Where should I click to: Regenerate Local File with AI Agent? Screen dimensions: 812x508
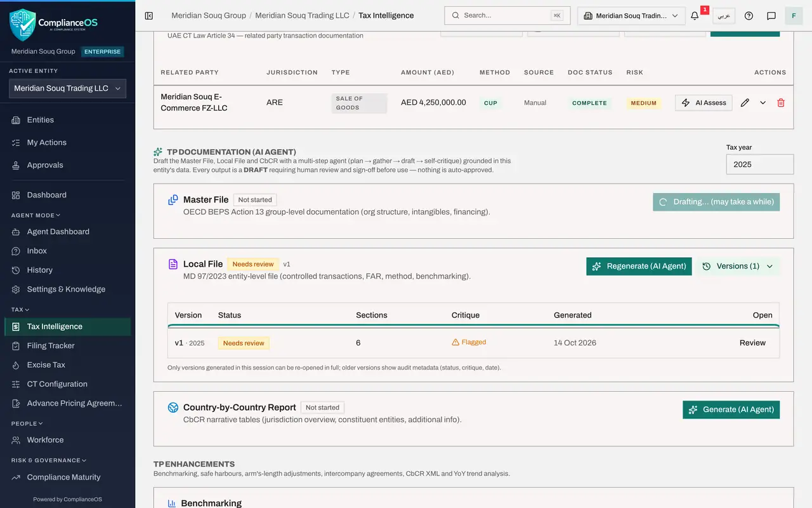coord(639,266)
